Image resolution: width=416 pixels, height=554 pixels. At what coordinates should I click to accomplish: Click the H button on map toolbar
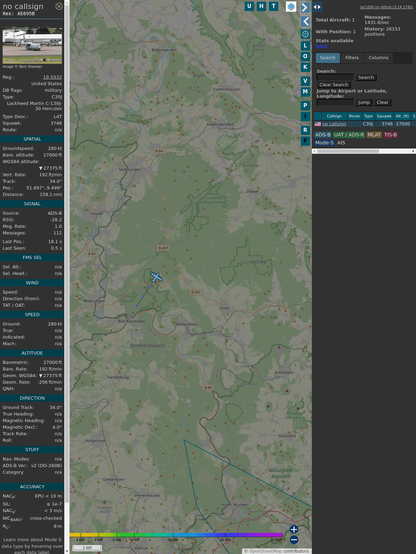(261, 6)
